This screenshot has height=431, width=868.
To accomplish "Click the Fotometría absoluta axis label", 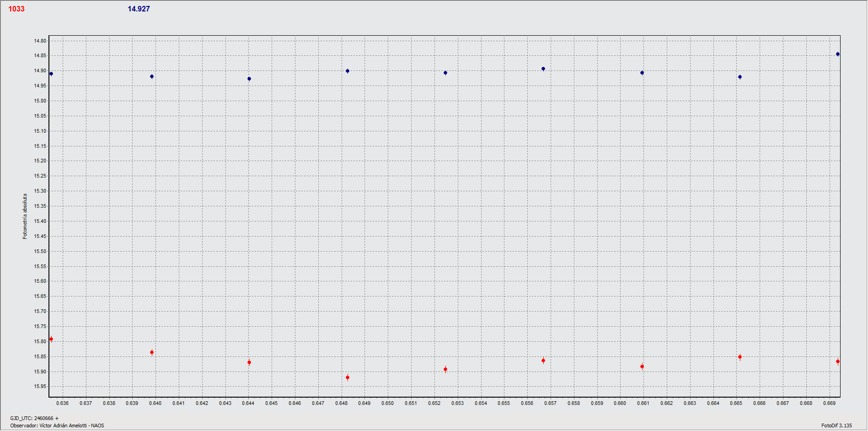I will click(x=25, y=216).
